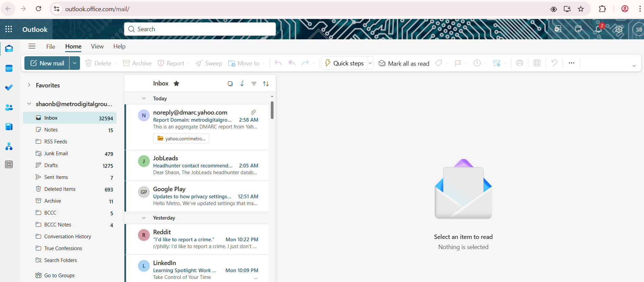Toggle the navigation pane hamburger button
644x282 pixels.
[x=32, y=46]
